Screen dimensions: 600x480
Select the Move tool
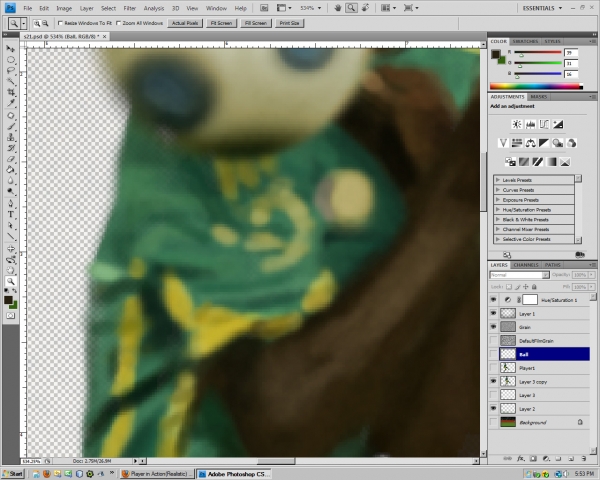point(10,49)
